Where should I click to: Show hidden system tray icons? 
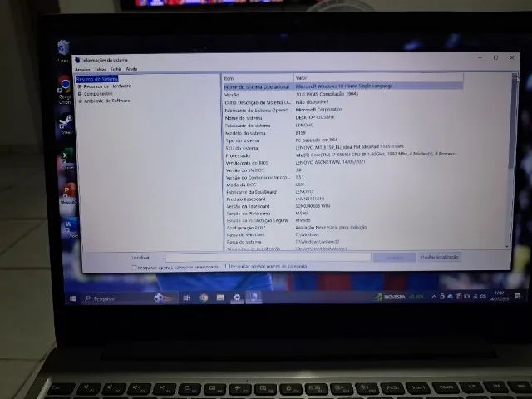point(434,297)
